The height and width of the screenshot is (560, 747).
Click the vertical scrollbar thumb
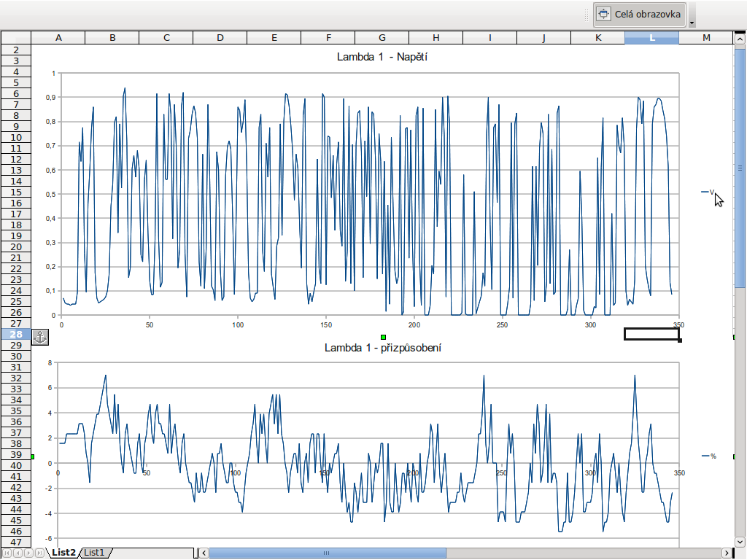[x=740, y=168]
